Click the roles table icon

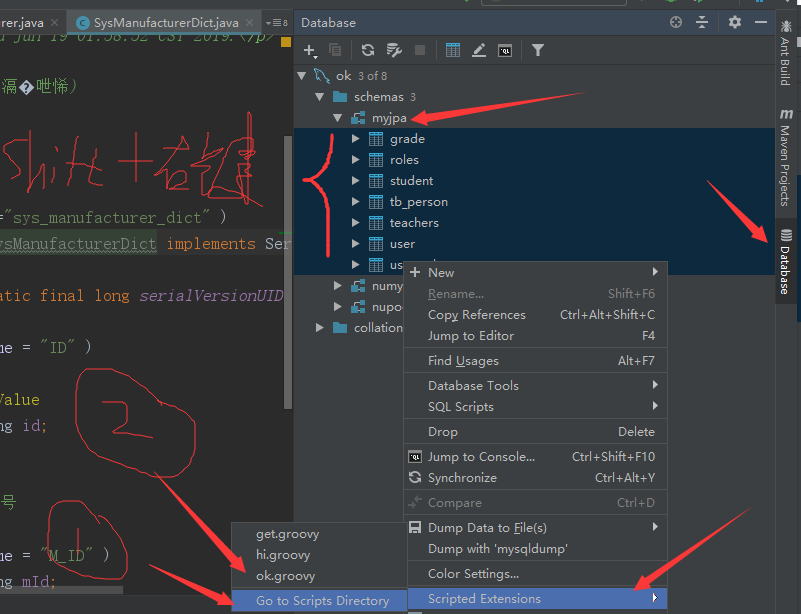(x=376, y=160)
